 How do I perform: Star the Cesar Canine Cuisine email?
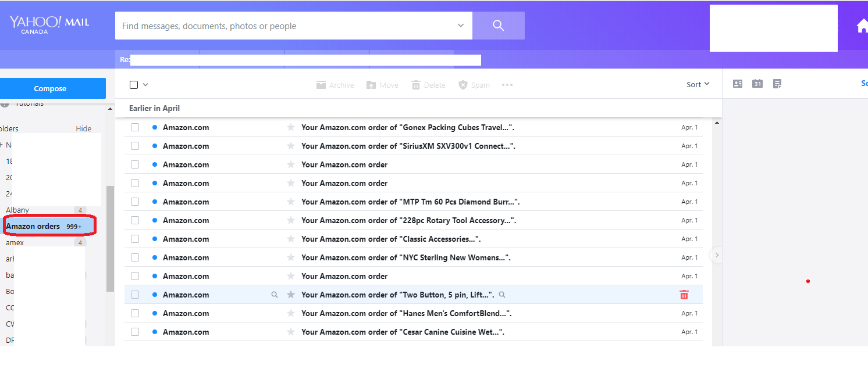click(291, 332)
